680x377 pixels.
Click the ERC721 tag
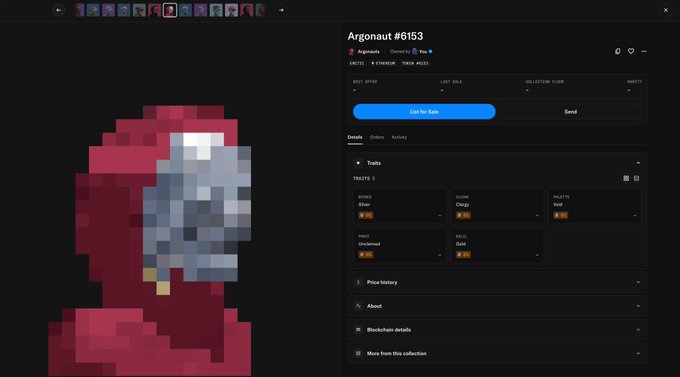[x=356, y=63]
